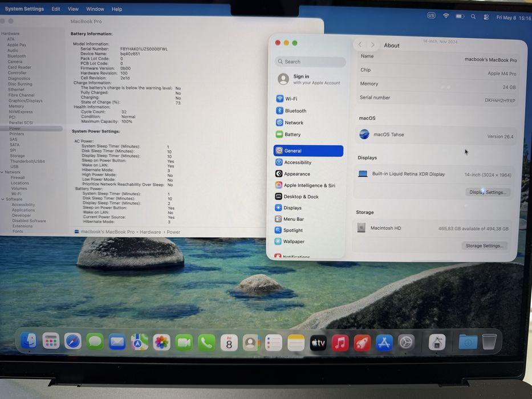Open App Store from Dock
Viewport: 532px width, 399px height.
[384, 343]
